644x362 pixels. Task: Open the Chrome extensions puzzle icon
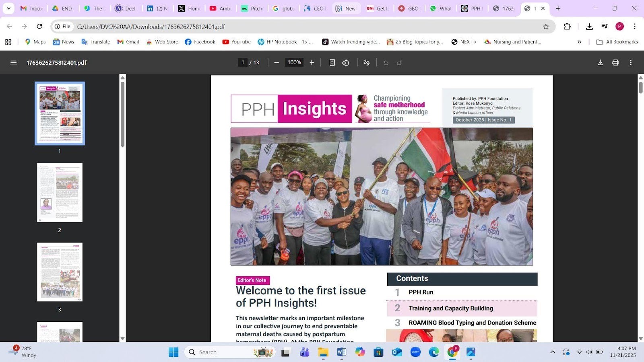(x=567, y=27)
